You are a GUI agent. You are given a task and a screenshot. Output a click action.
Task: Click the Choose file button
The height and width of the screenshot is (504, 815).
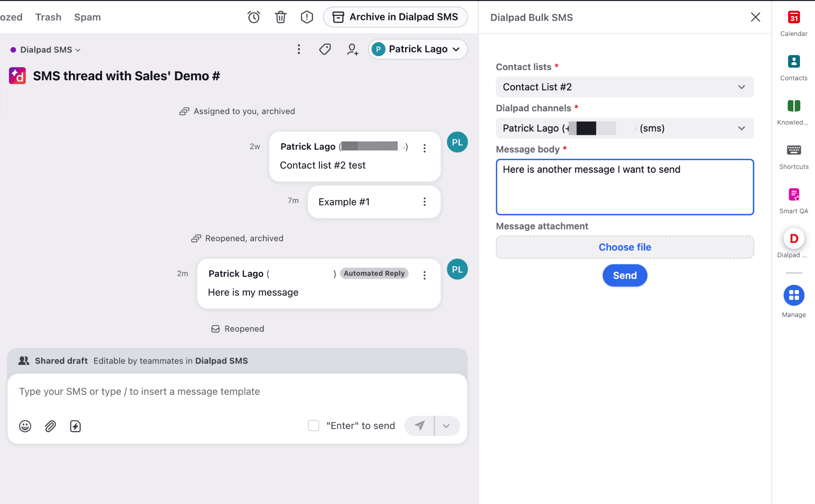(625, 247)
